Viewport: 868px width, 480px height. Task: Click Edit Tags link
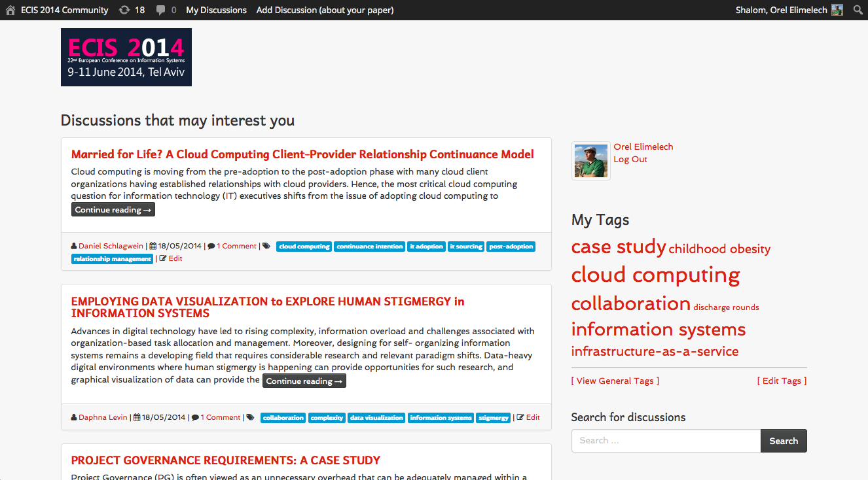(782, 381)
